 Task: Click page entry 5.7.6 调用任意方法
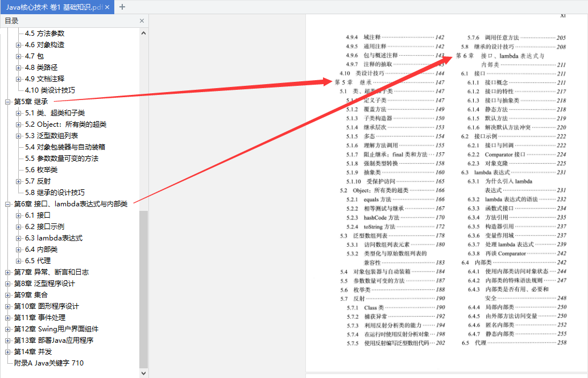point(516,38)
